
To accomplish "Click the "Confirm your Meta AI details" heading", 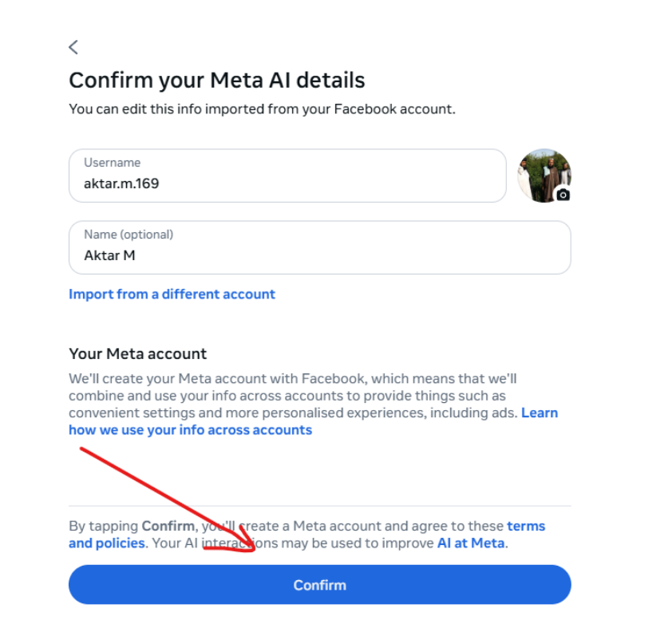I will [217, 81].
